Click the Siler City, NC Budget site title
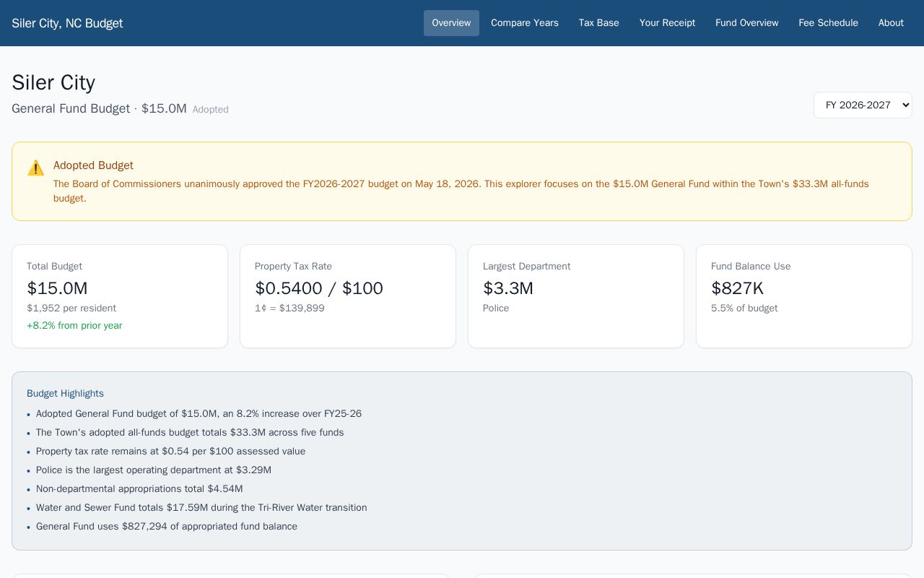Screen dimensions: 924x578 [67, 23]
